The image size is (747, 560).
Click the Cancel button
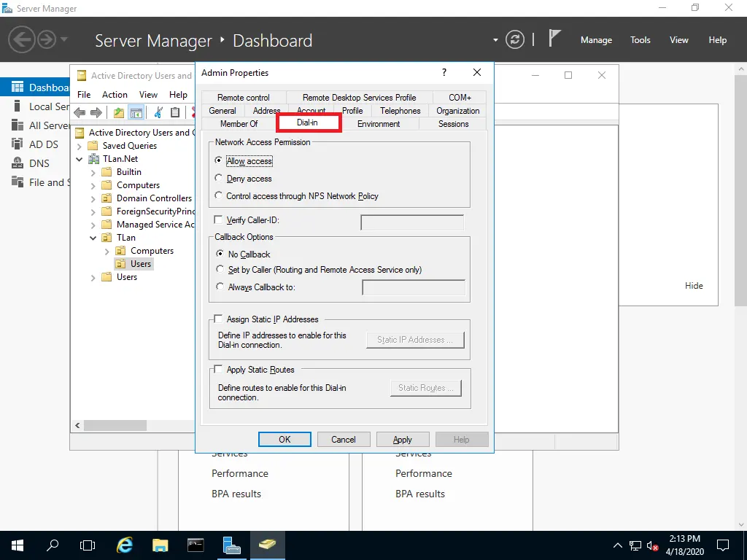344,439
